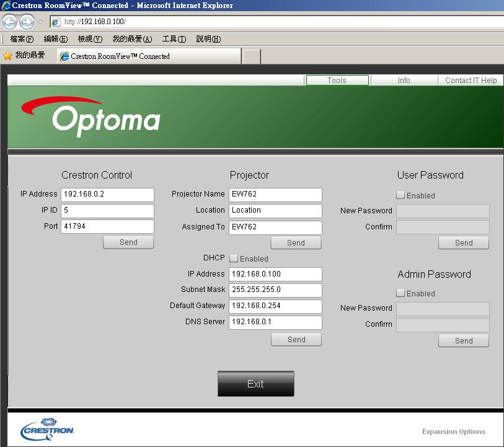Toggle the DHCP Enabled checkbox

point(234,258)
